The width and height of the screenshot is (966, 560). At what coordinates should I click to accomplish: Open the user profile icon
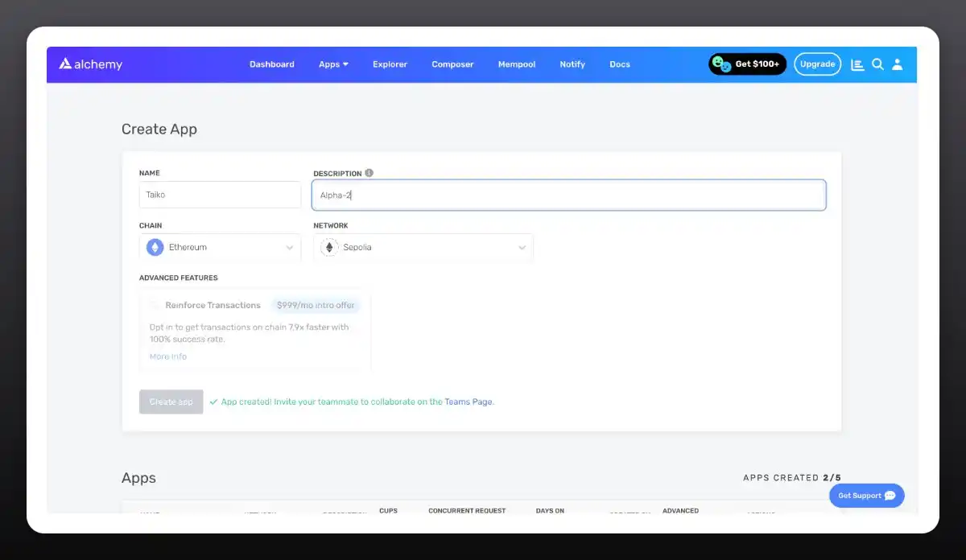[x=898, y=64]
